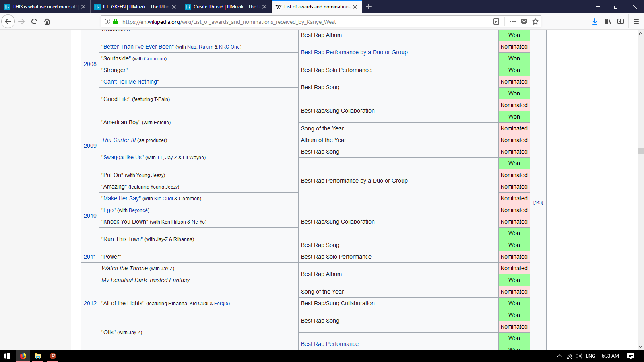
Task: Open the 2011 year link
Action: tap(90, 257)
